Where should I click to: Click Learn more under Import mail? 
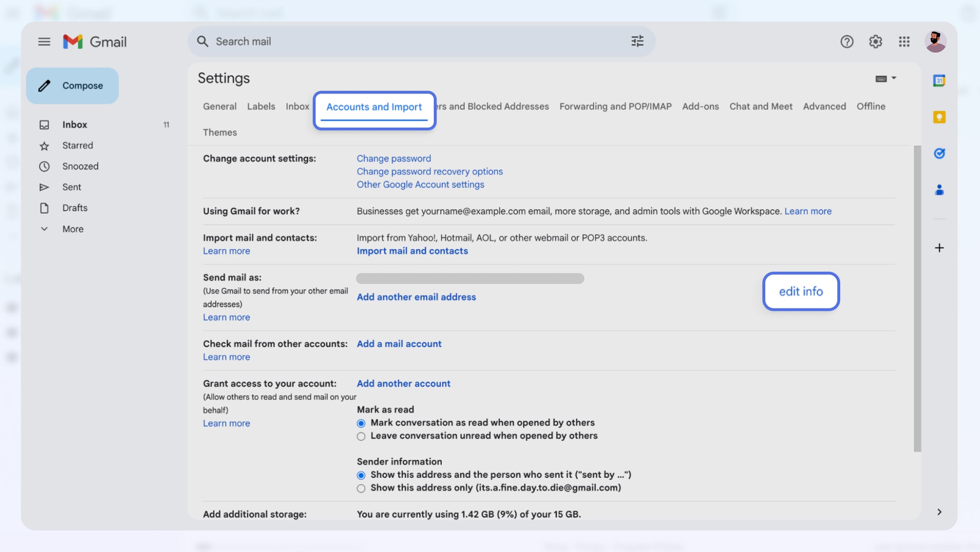226,251
